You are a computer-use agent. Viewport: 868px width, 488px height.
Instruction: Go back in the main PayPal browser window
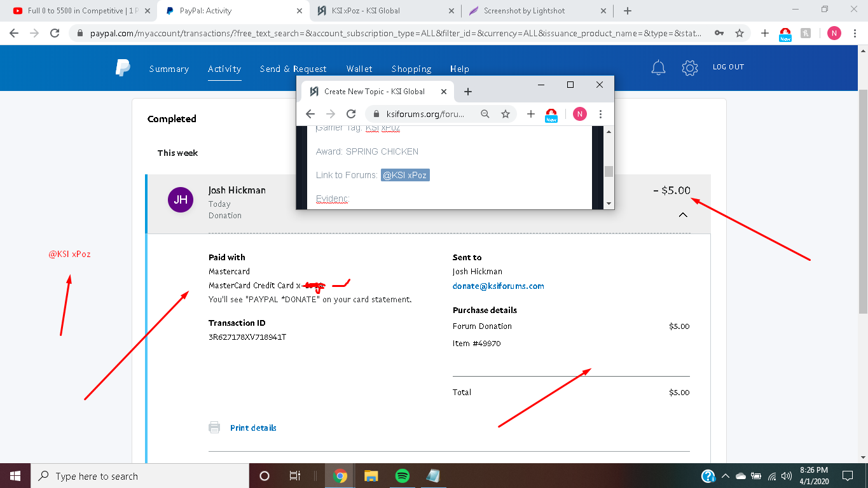point(14,33)
